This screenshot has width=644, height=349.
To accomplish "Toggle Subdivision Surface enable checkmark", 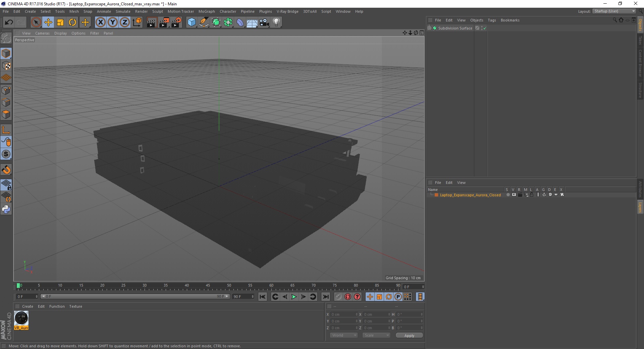I will 485,28.
